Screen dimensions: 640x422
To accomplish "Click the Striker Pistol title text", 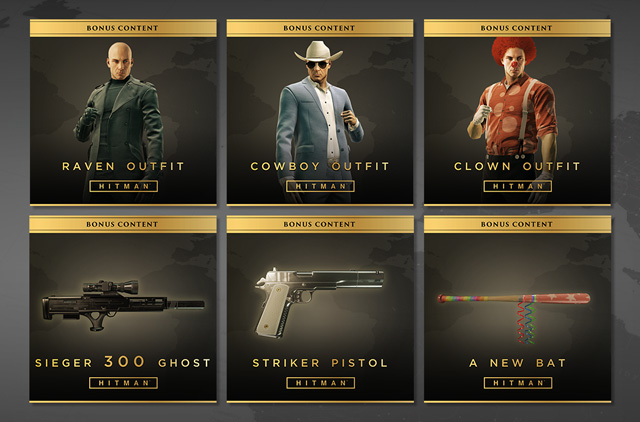I will (x=320, y=363).
